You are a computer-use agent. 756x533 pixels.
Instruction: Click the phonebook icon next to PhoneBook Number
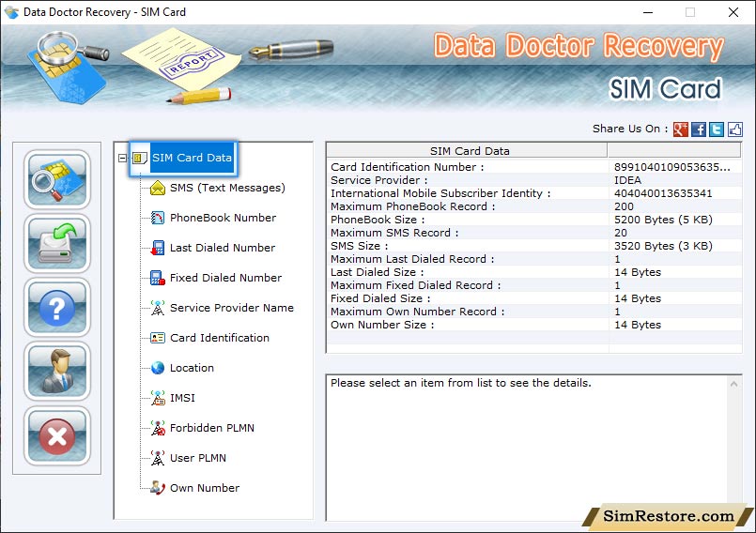pos(158,218)
